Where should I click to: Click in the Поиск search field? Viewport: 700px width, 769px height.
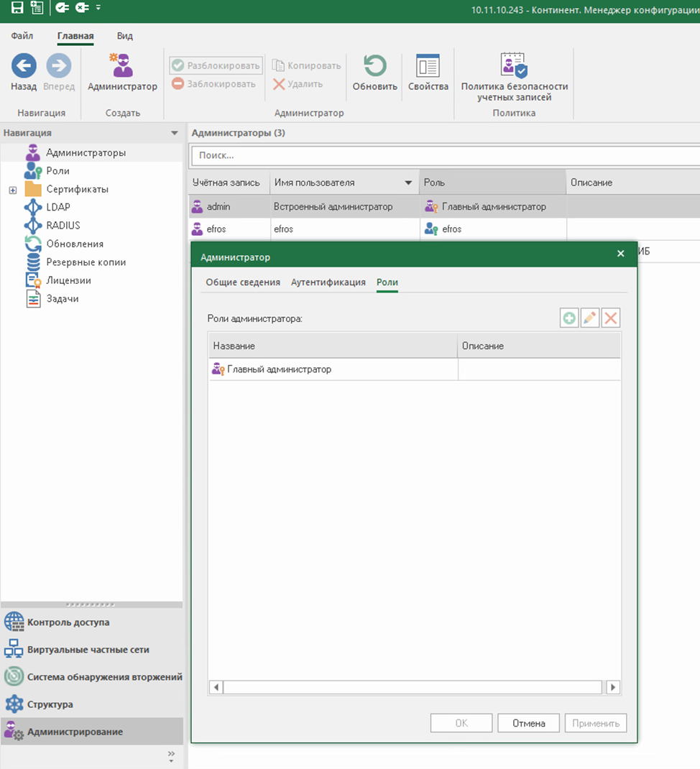(446, 155)
